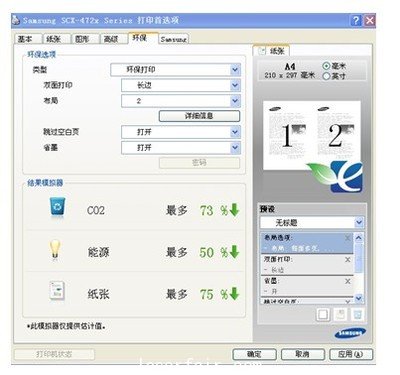Screen dimensions: 400x375
Task: Click the 此模拟器仅提供估计值 note
Action: [x=66, y=326]
